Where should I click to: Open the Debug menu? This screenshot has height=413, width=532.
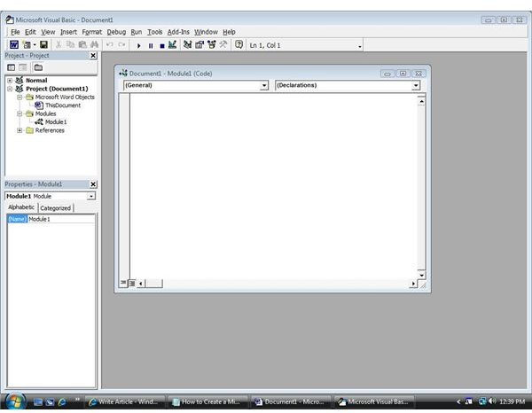(116, 32)
